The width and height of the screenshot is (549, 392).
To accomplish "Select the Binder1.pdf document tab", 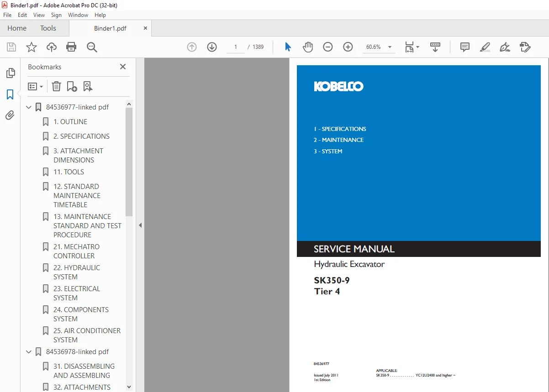I will [x=110, y=28].
